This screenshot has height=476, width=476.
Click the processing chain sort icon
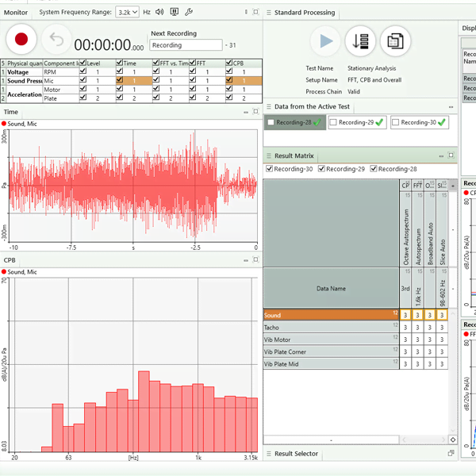click(x=360, y=40)
